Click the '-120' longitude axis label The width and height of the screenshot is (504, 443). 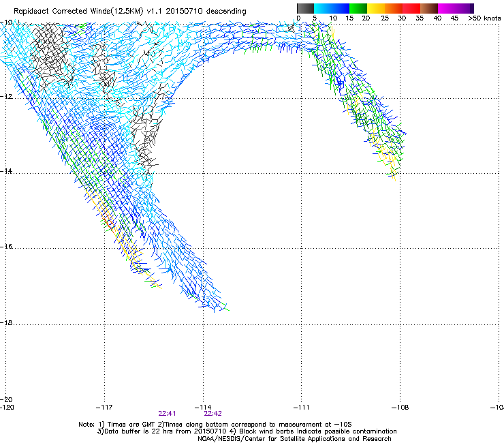[x=7, y=408]
